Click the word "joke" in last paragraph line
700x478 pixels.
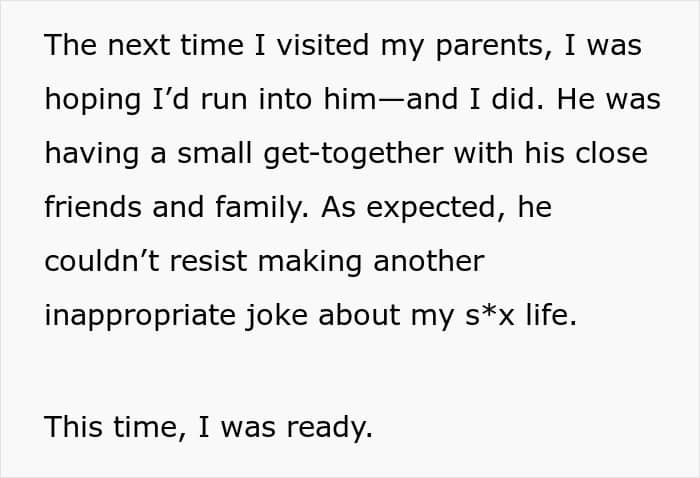[x=277, y=316]
